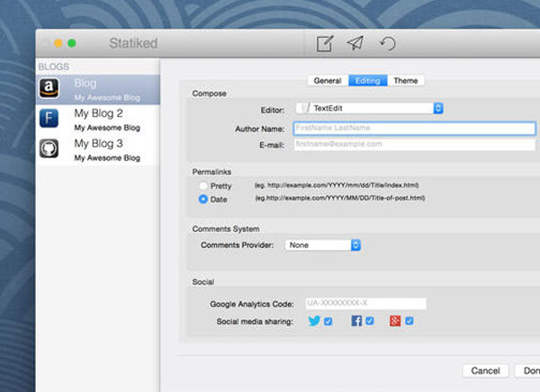Select the Date permalinks radio button

coord(203,200)
